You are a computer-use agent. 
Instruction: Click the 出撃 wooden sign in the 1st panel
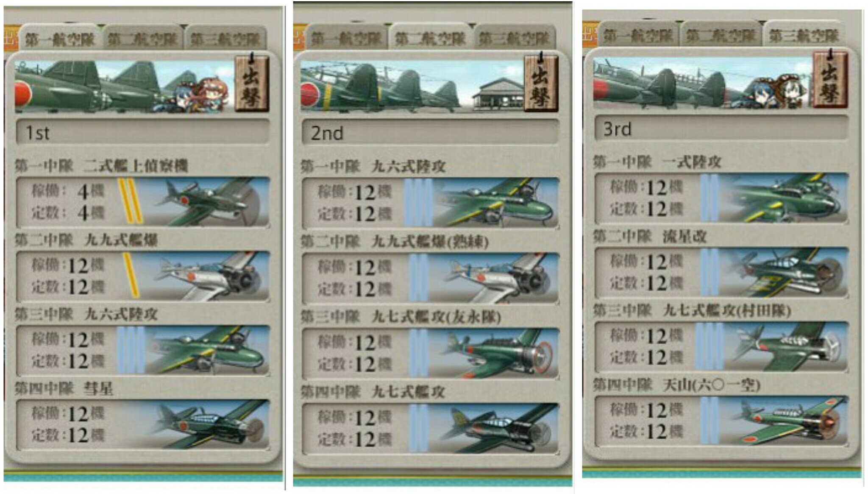252,84
